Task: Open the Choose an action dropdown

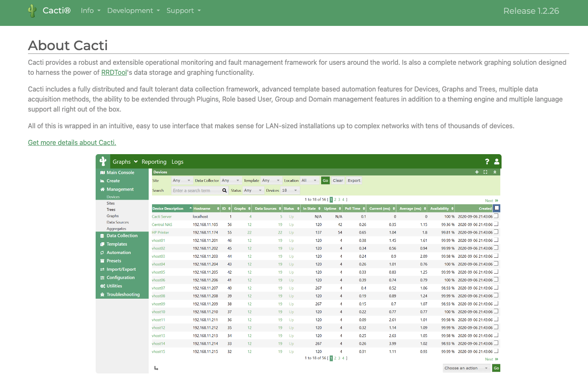Action: [x=466, y=368]
